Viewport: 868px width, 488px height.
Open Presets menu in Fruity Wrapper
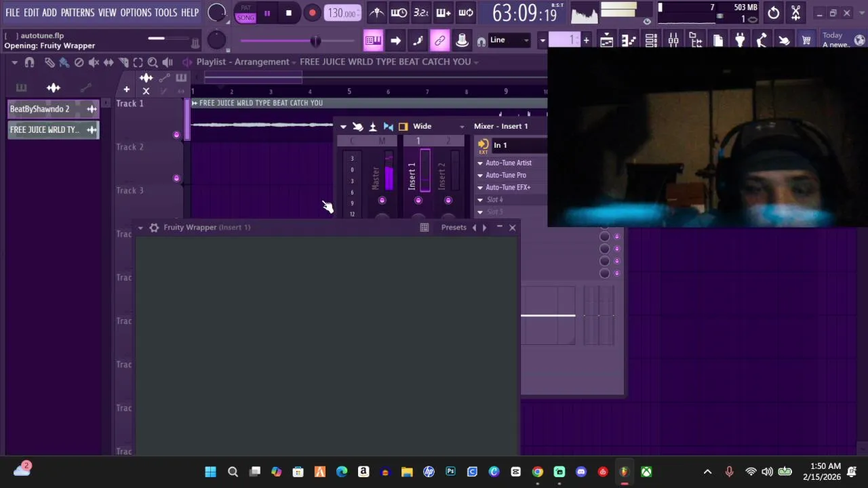pos(454,228)
